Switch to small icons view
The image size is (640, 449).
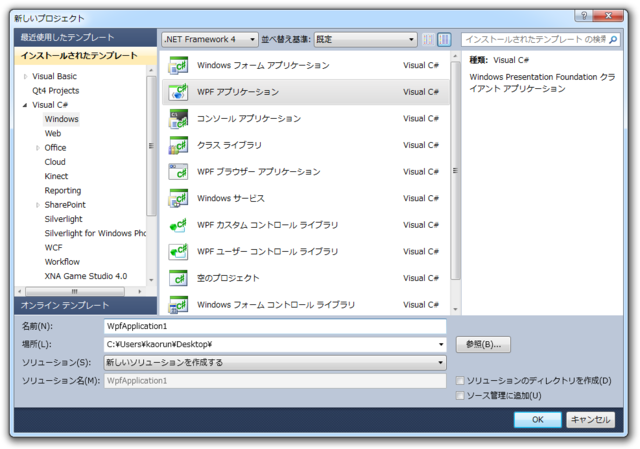pyautogui.click(x=428, y=40)
